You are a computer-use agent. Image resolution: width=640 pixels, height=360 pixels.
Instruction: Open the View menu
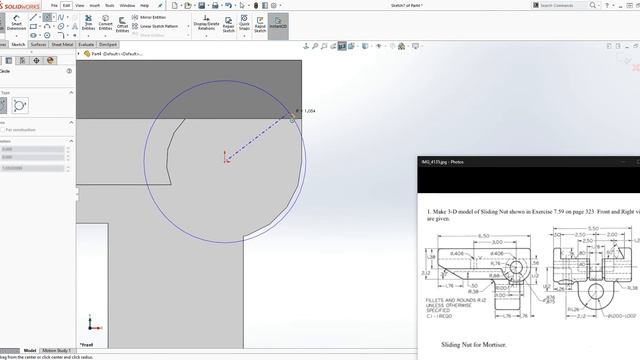point(80,6)
